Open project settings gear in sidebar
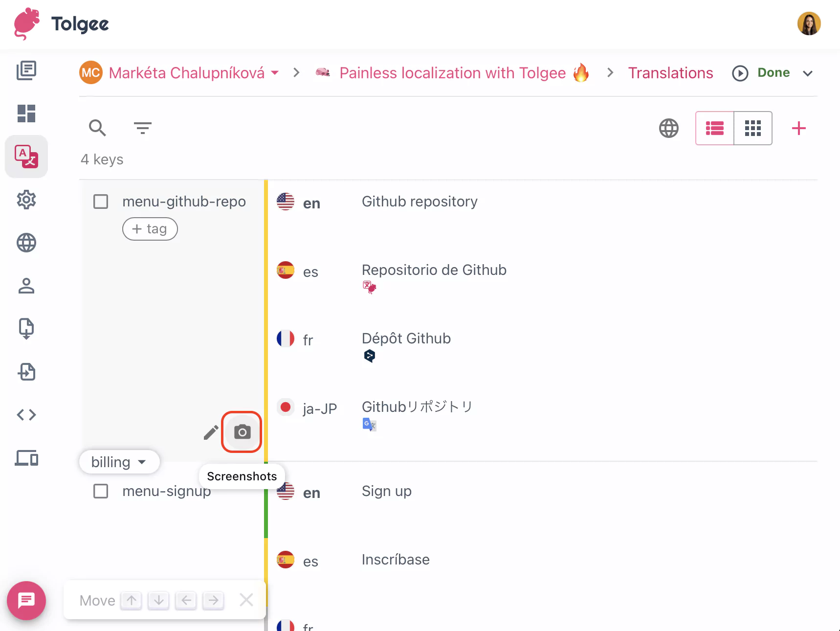 (x=26, y=200)
